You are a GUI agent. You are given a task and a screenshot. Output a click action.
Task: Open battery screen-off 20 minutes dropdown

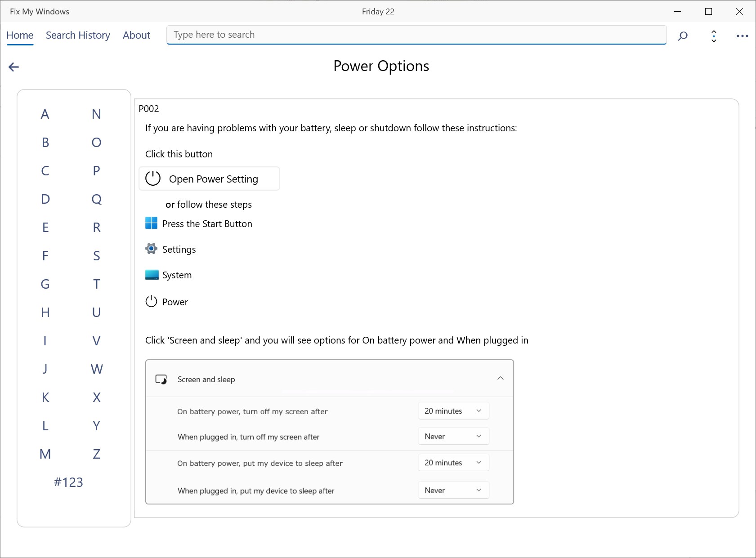(453, 411)
